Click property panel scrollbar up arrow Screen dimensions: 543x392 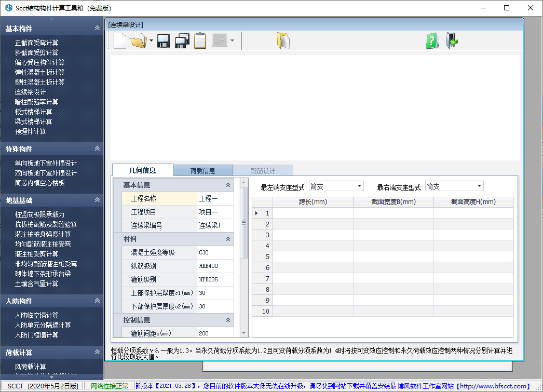pos(244,182)
